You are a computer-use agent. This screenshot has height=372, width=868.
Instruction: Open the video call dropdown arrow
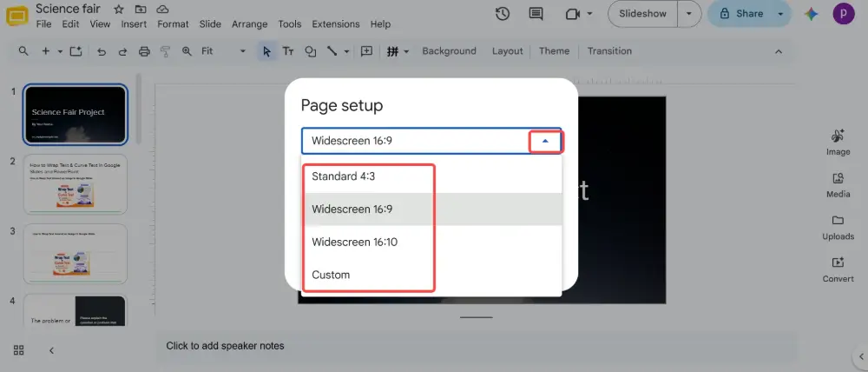(x=589, y=14)
